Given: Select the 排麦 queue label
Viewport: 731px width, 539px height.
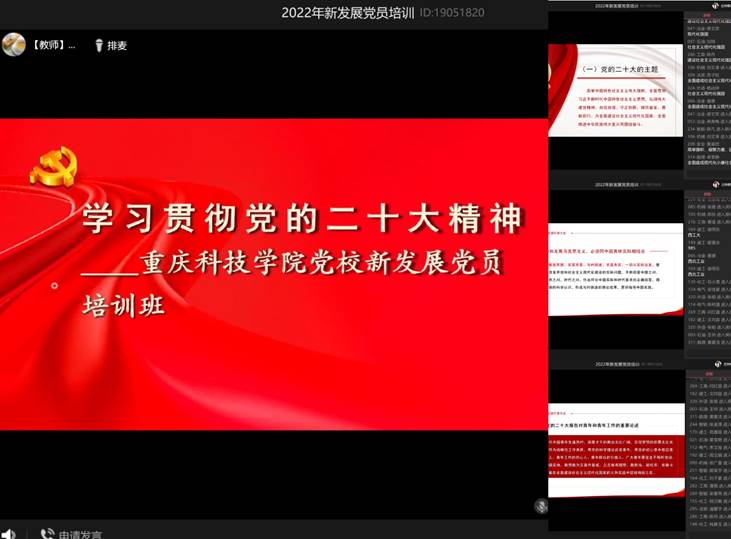Looking at the screenshot, I should click(117, 45).
